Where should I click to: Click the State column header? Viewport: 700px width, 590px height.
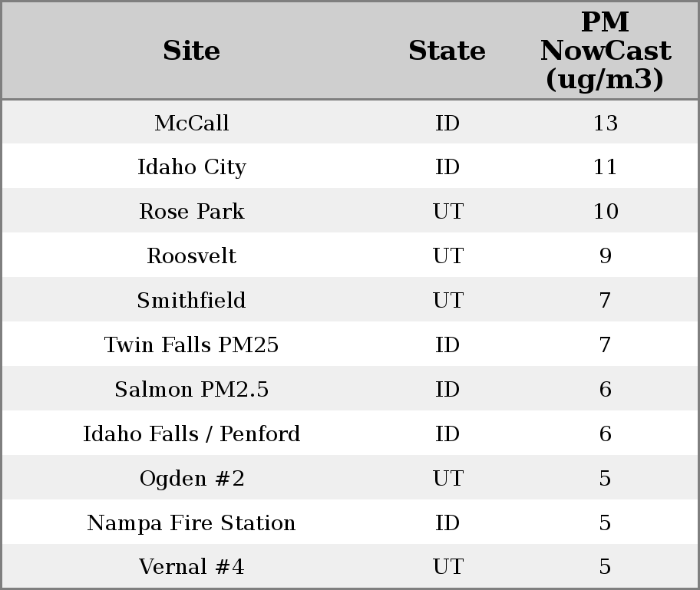(447, 51)
